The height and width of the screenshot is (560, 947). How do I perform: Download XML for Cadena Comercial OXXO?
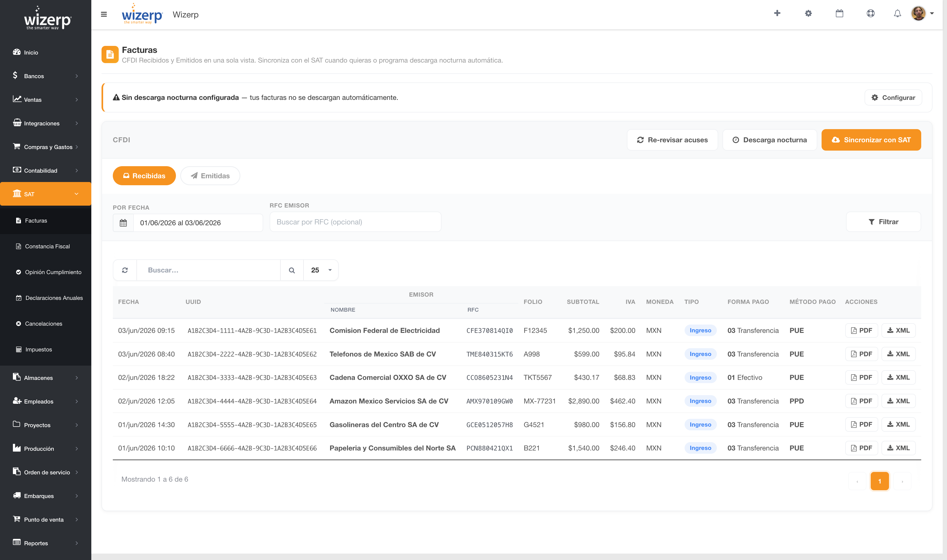[898, 377]
